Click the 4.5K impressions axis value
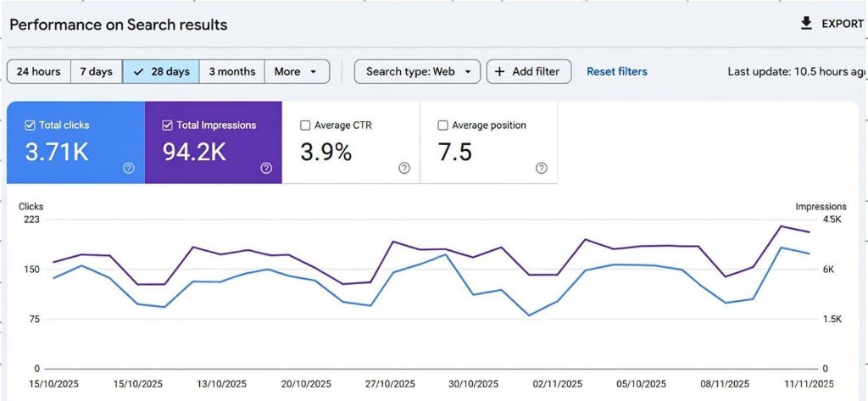 [x=832, y=220]
